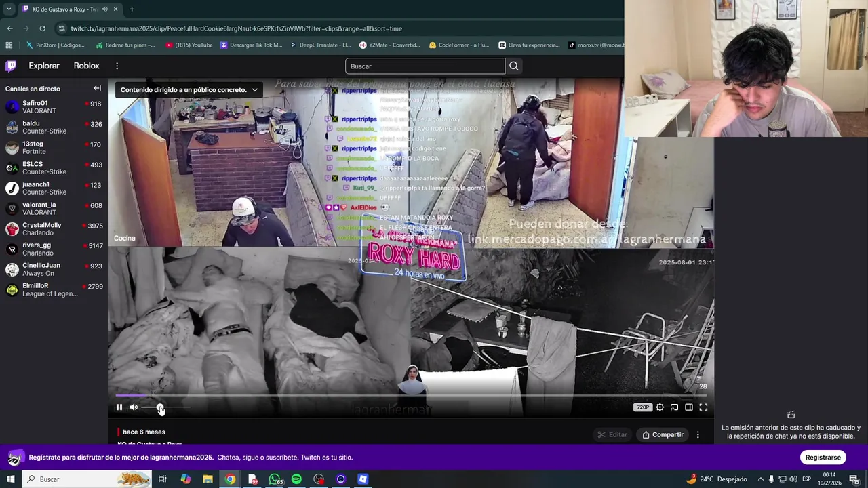Open 13steg Fortnite channel
The width and height of the screenshot is (868, 488).
pos(54,148)
